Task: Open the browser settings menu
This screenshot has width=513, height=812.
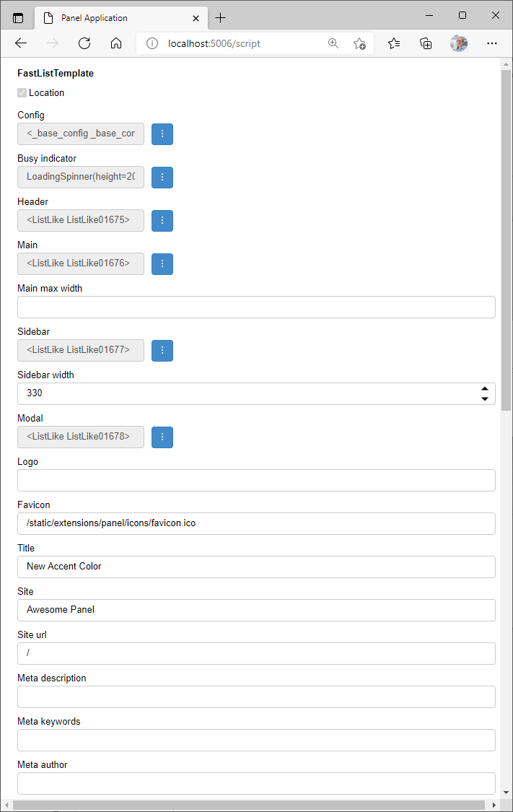Action: click(x=492, y=43)
